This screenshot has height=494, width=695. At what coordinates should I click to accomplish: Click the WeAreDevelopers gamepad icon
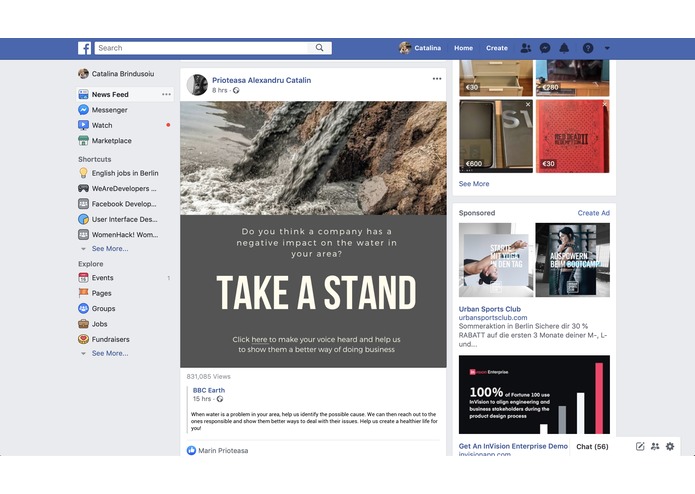(x=83, y=188)
